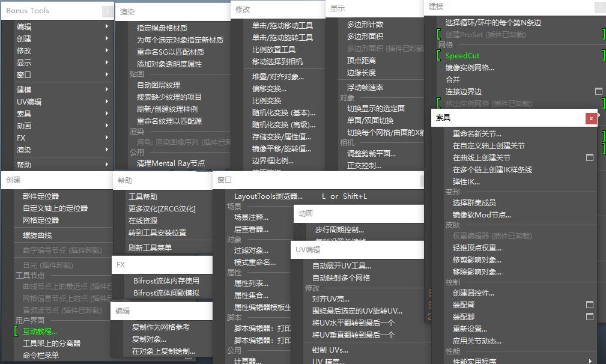606x364 pixels.
Task: Open option box next to 装配脚
Action: (x=589, y=317)
